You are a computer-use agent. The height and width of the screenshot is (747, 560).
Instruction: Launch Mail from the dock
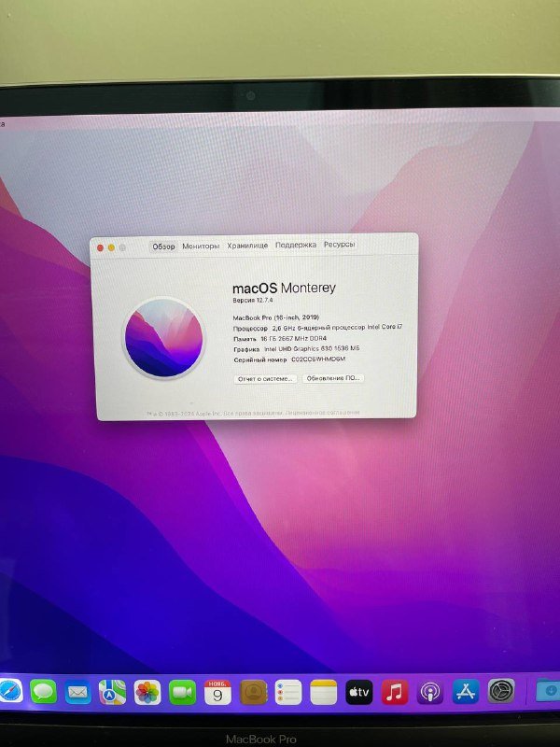tap(78, 692)
